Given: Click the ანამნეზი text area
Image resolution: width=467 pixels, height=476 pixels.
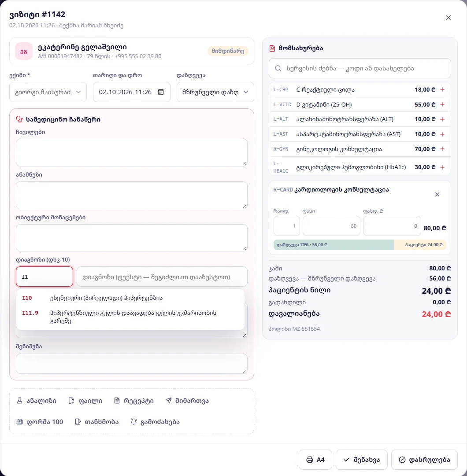Looking at the screenshot, I should [x=131, y=195].
